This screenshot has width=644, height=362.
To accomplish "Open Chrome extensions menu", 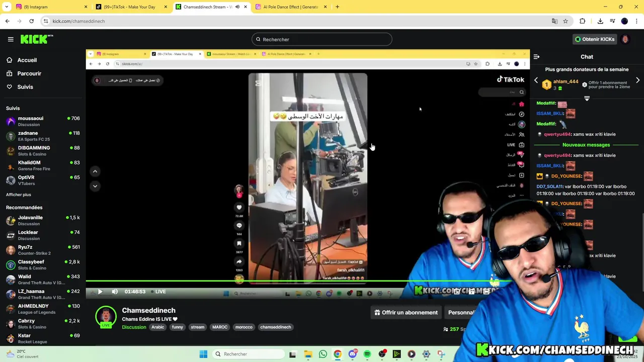I will pos(583,21).
